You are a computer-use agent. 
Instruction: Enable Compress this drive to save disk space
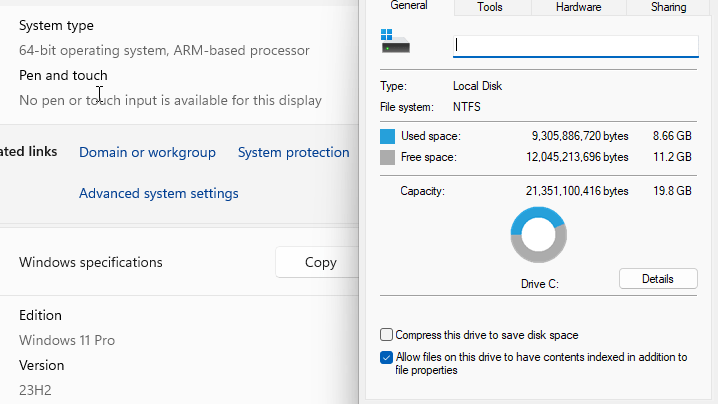coord(387,335)
